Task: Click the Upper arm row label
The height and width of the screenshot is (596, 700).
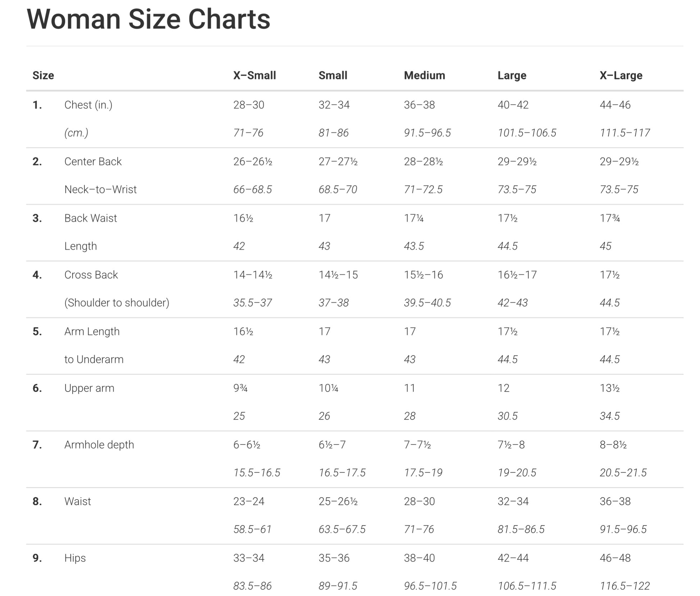Action: pos(89,388)
